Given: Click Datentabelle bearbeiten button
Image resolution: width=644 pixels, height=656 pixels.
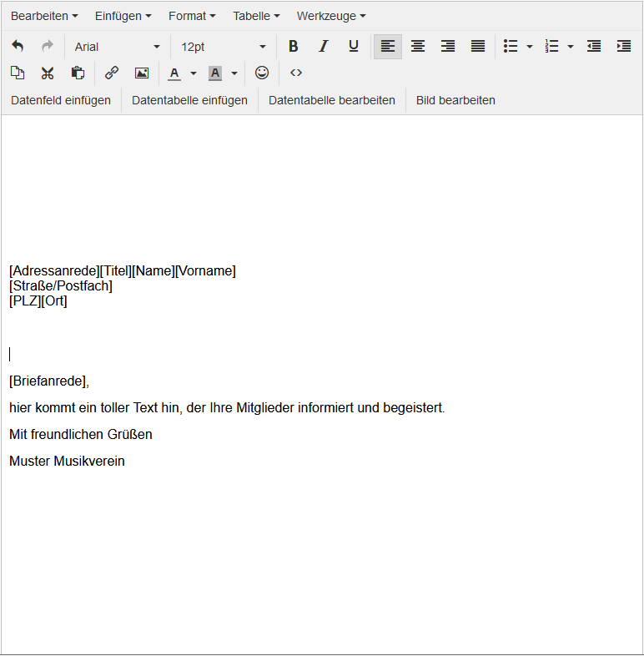Looking at the screenshot, I should [x=332, y=100].
